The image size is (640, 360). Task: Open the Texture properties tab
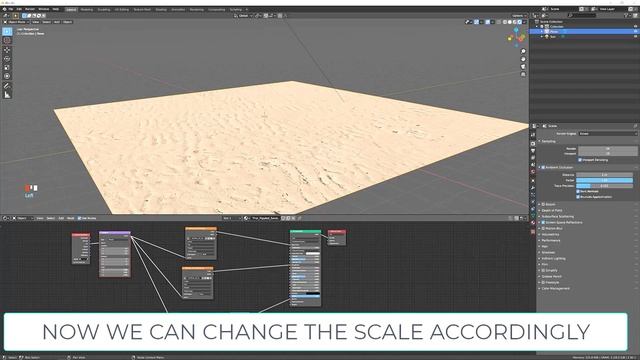(x=533, y=231)
